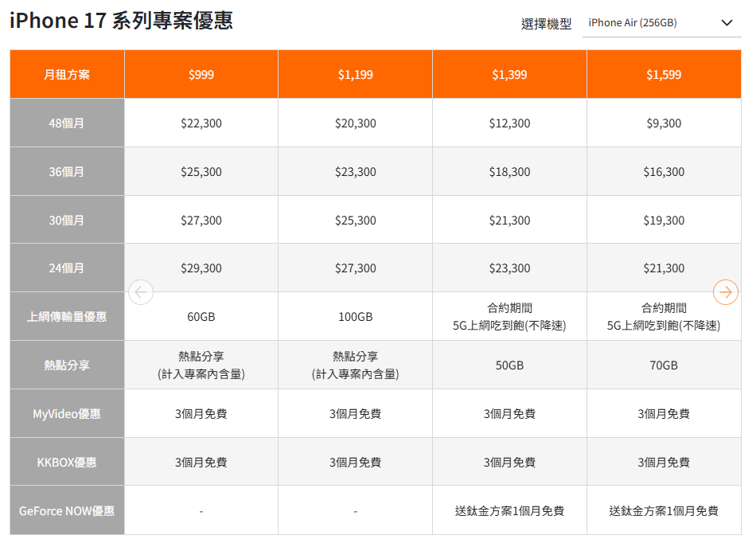
Task: Click the left arrow to show previous plans
Action: 141,292
